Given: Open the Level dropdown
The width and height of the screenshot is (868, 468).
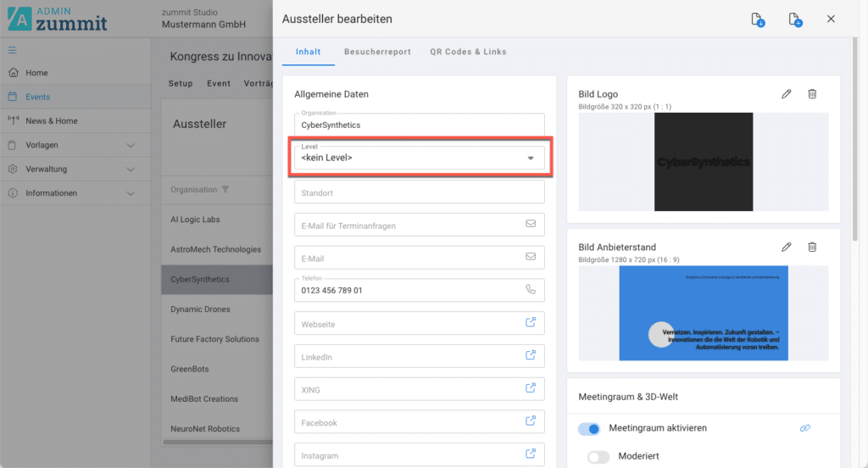Looking at the screenshot, I should pyautogui.click(x=420, y=158).
